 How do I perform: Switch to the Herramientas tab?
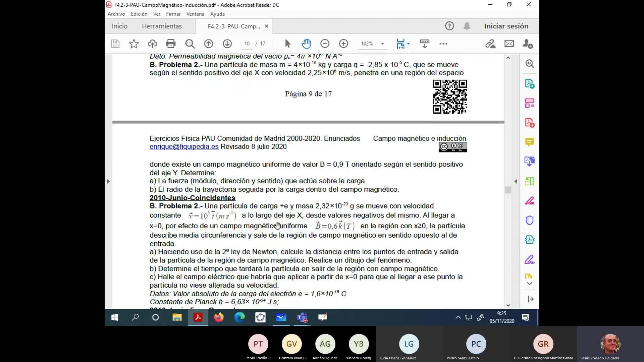pos(162,26)
